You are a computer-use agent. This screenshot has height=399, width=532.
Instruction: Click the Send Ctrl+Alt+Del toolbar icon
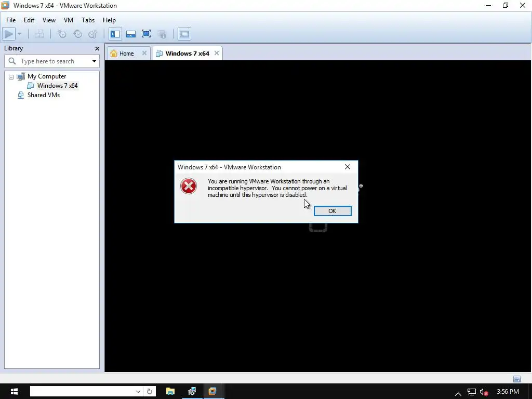pyautogui.click(x=39, y=34)
